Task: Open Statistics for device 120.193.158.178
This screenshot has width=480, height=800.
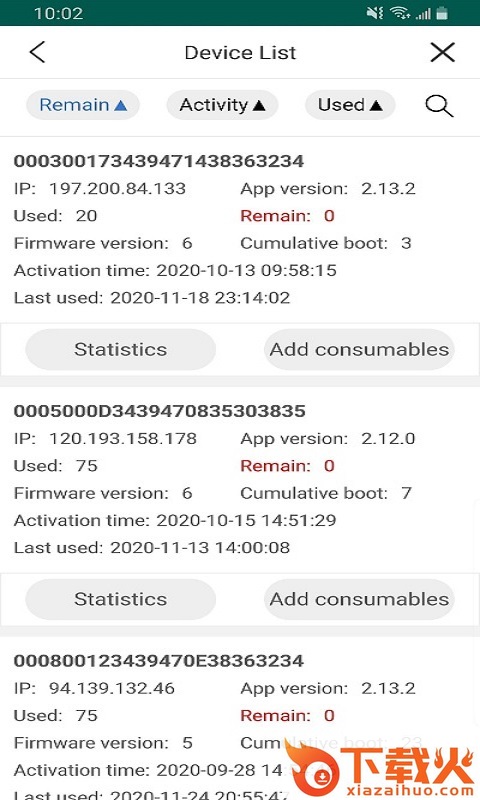Action: (120, 599)
